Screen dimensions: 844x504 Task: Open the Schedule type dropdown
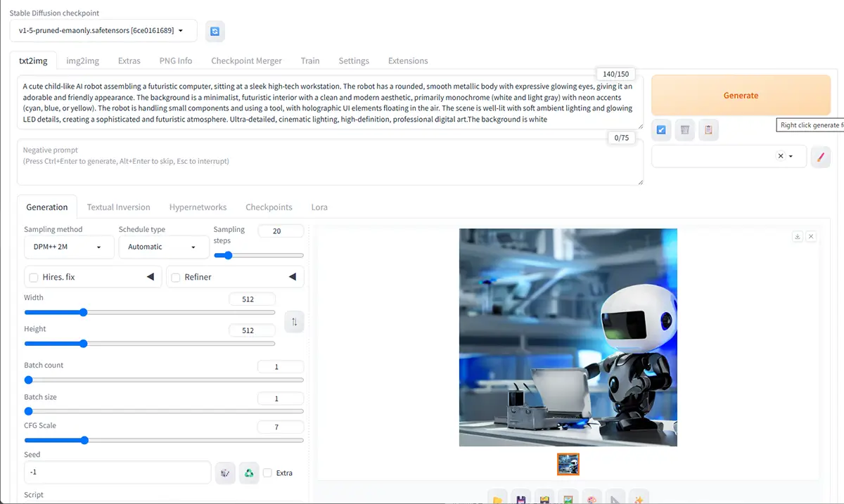(164, 247)
